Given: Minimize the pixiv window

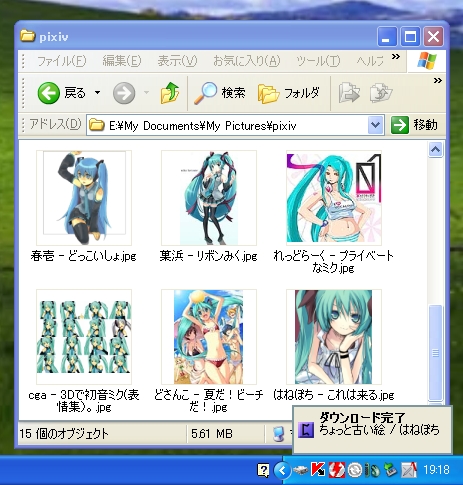Looking at the screenshot, I should click(387, 37).
